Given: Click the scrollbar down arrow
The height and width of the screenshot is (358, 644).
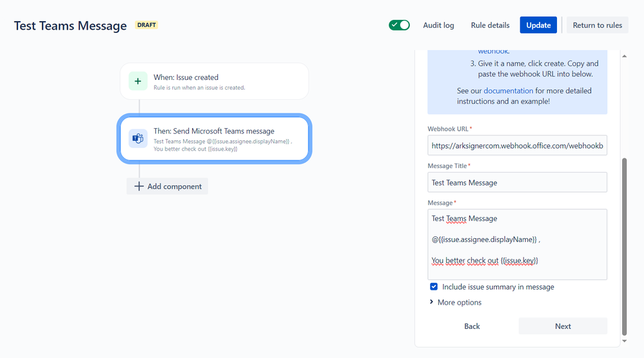Looking at the screenshot, I should click(624, 341).
